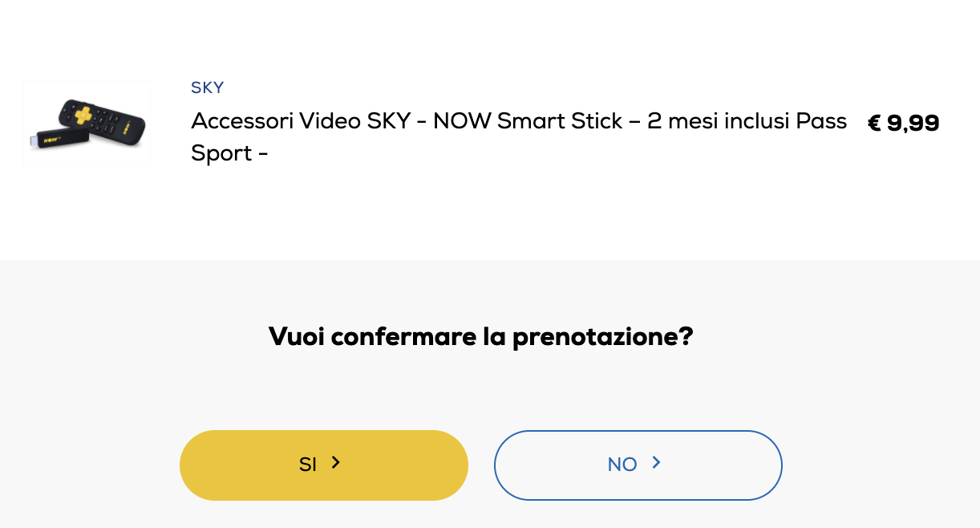Click the '2 mesi inclusi Pass' text
This screenshot has height=528, width=980.
[747, 121]
